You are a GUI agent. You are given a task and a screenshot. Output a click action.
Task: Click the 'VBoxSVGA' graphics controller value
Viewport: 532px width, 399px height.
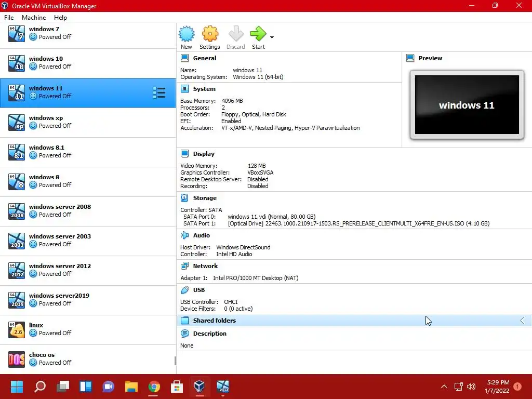pyautogui.click(x=260, y=172)
